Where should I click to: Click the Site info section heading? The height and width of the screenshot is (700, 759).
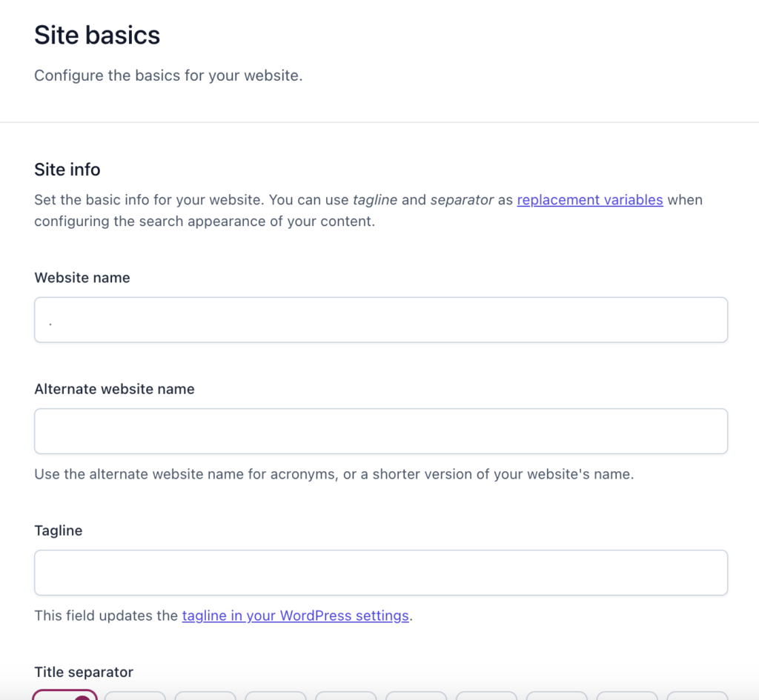67,170
